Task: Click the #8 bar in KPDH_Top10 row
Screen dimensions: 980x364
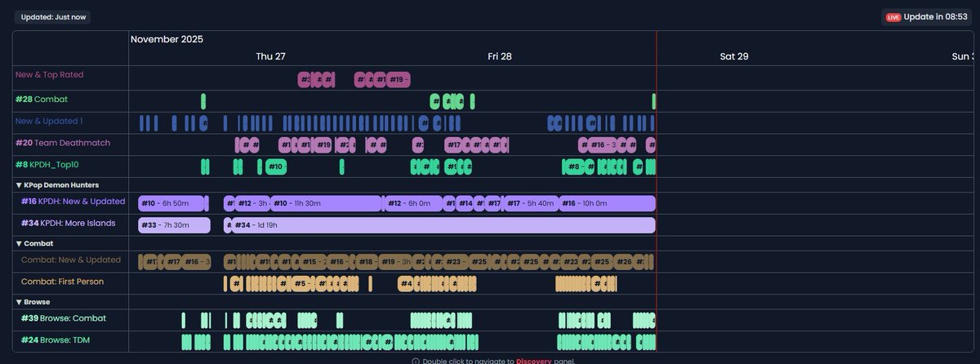Action: [x=575, y=167]
